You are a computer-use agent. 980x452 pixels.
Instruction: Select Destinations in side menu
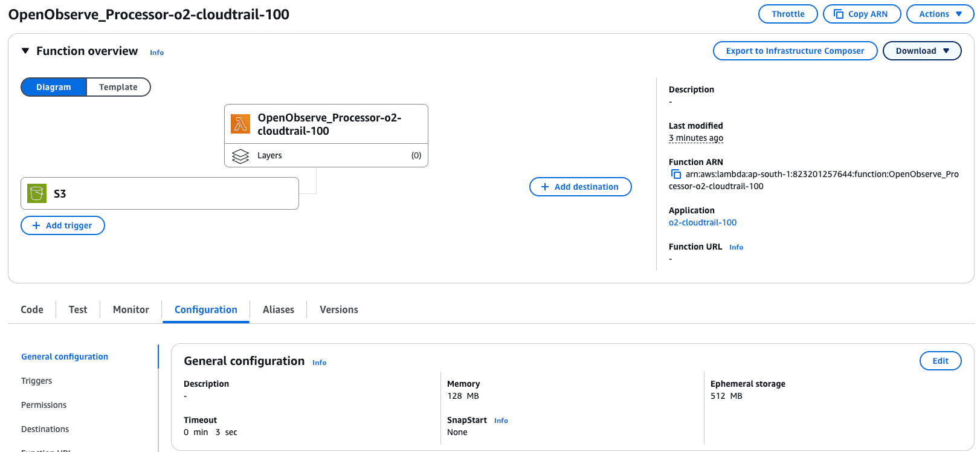click(x=45, y=429)
